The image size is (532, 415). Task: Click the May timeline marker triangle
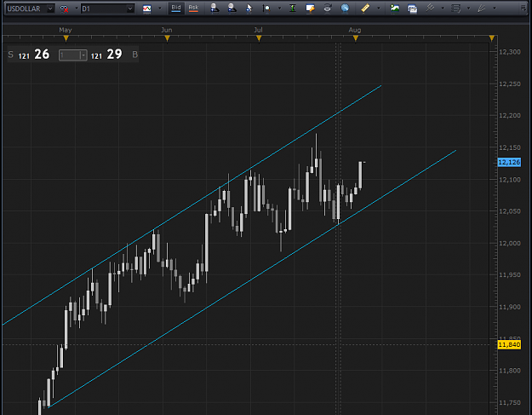click(x=66, y=39)
